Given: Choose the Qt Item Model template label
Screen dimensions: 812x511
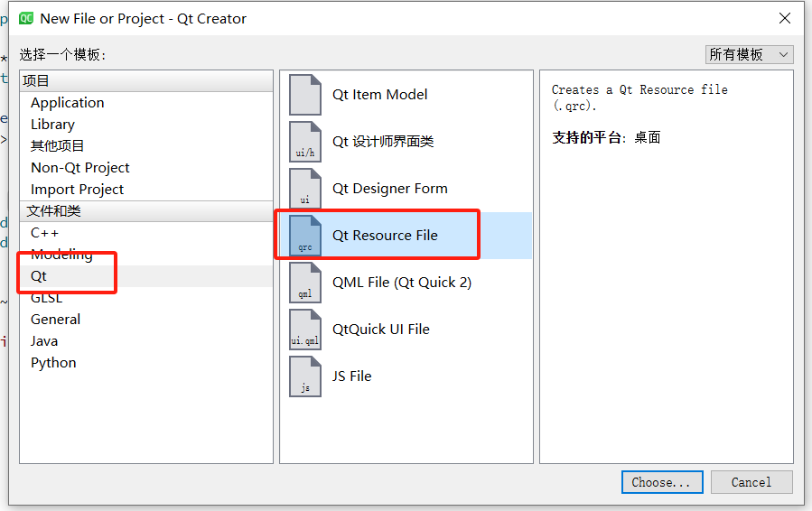Looking at the screenshot, I should (379, 95).
